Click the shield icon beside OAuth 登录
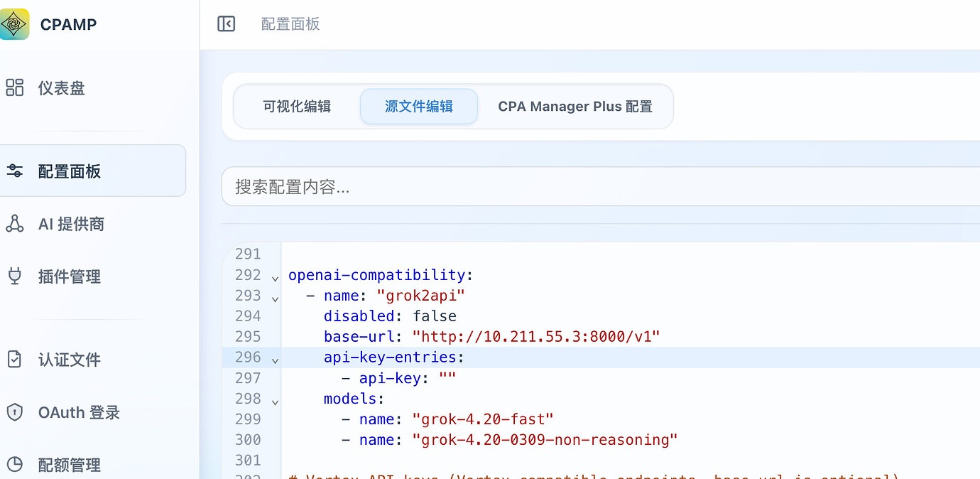The image size is (980, 479). tap(14, 411)
